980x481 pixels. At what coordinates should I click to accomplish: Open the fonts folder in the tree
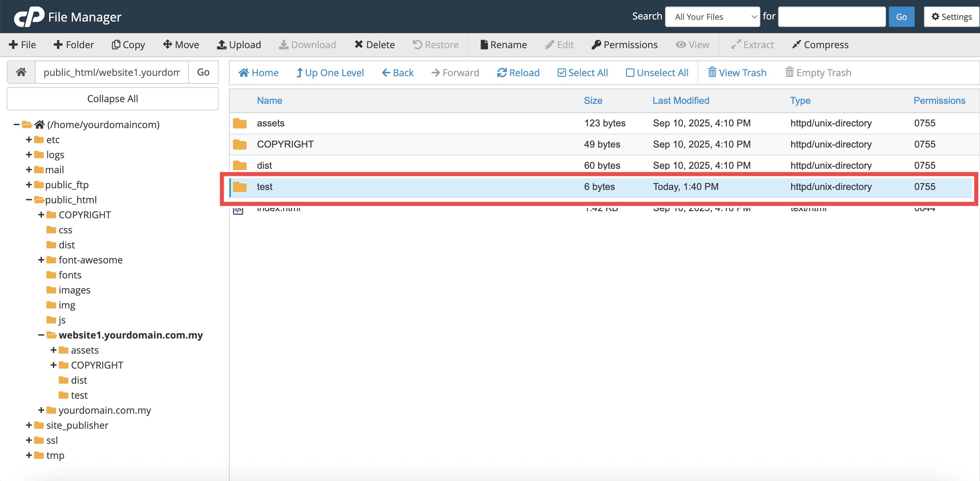(x=70, y=275)
